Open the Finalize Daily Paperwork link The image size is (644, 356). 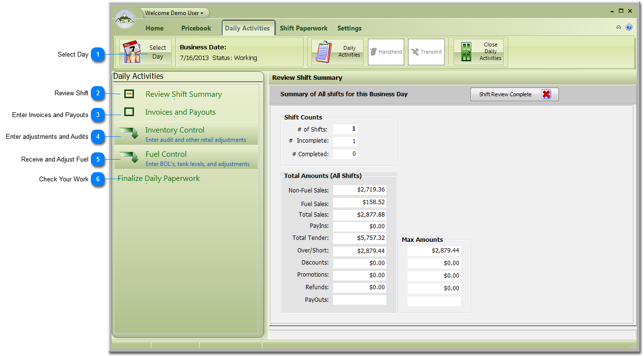point(159,178)
